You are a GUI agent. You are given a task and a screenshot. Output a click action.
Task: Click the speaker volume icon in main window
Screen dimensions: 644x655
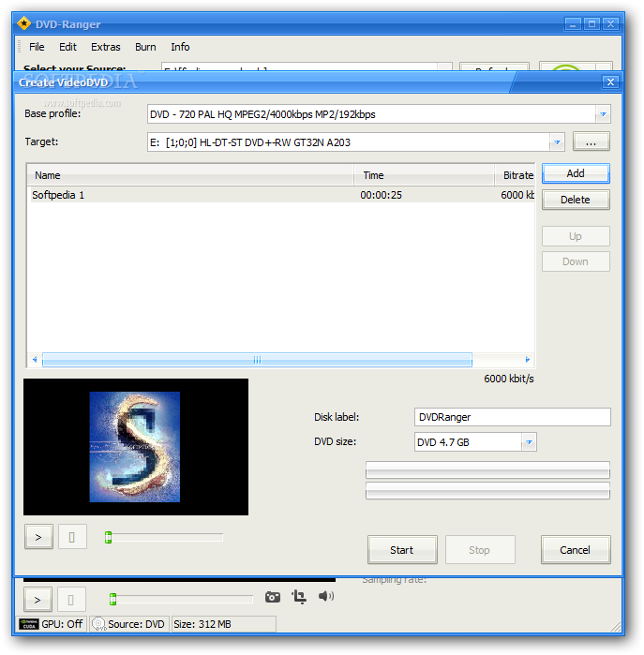(x=326, y=596)
